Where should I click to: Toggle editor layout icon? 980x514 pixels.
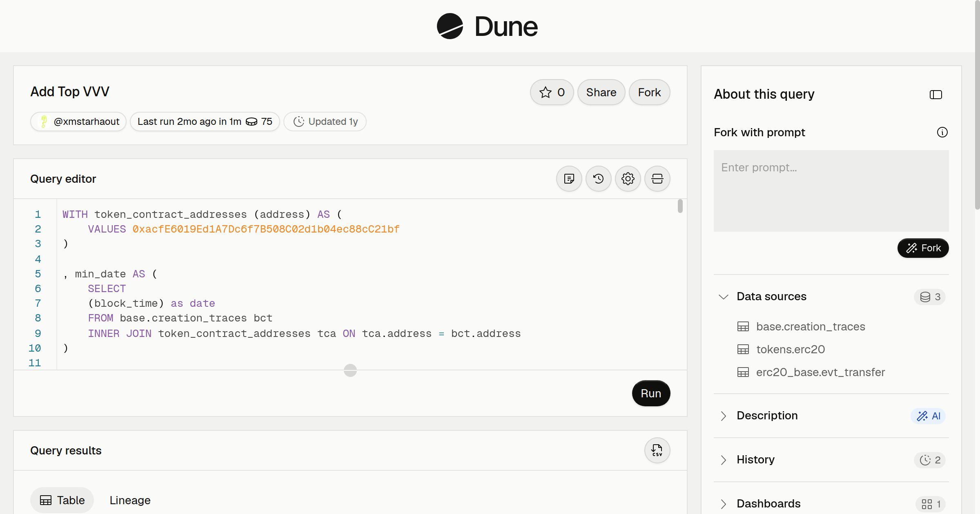click(x=657, y=179)
